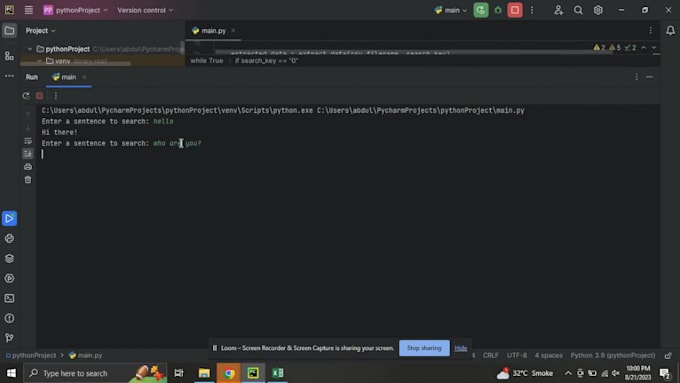Open the More Actions menu beside Stop
Viewport: 680px width, 383px height.
pyautogui.click(x=532, y=10)
